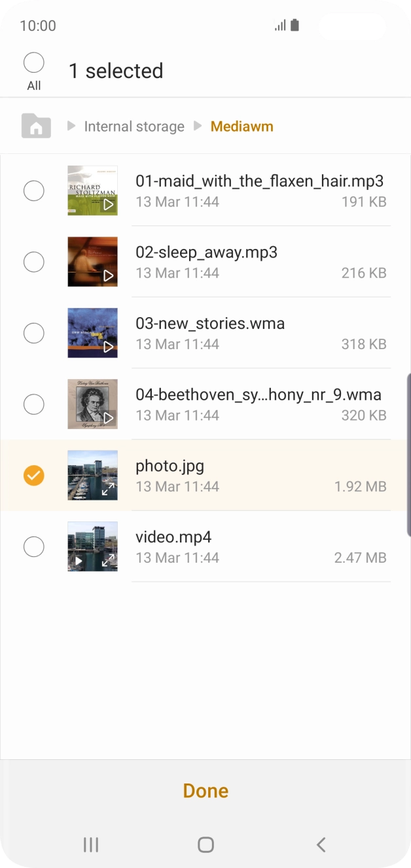Tap the play icon on 02-sleep_away.mp3 thumbnail
This screenshot has height=868, width=411.
tap(109, 276)
